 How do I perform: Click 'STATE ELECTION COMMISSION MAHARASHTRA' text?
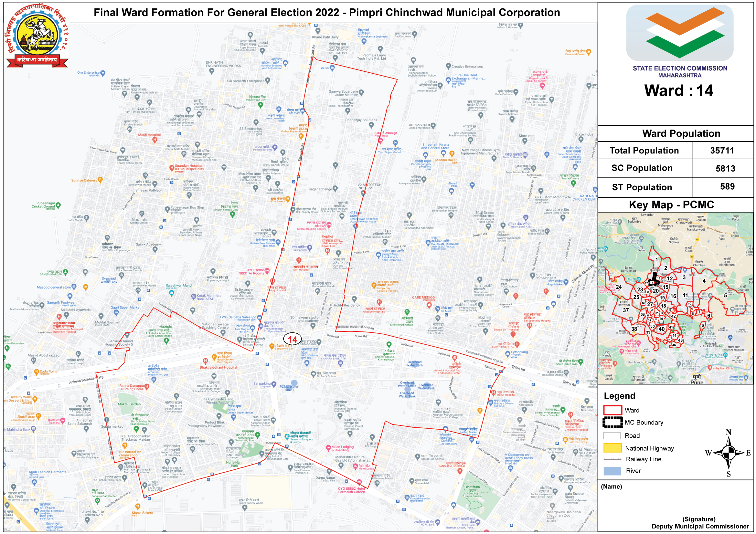click(680, 72)
